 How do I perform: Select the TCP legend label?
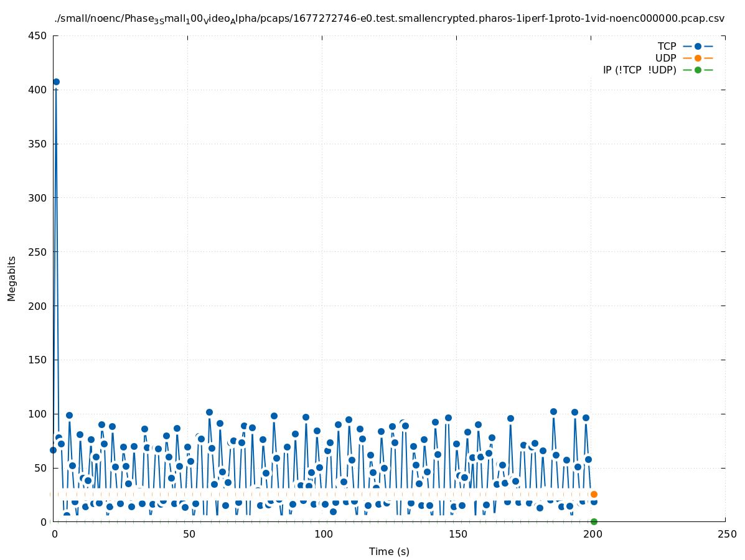click(x=667, y=46)
